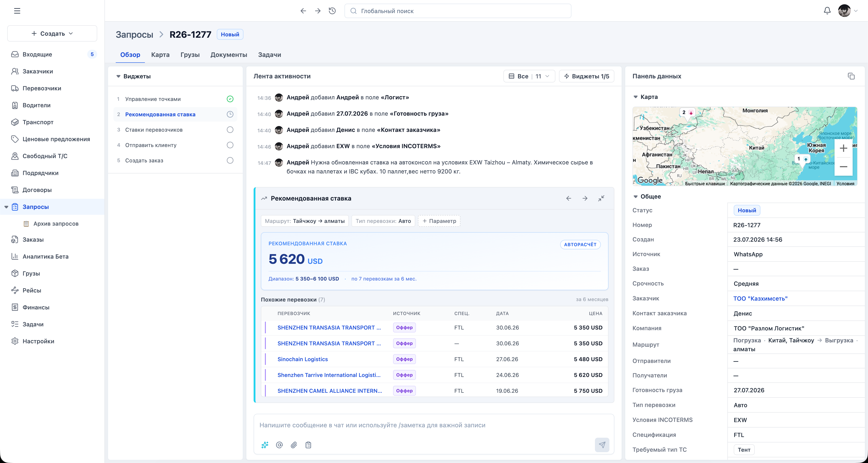Focus the Глобальный поиск field
This screenshot has height=463, width=868.
[x=458, y=11]
